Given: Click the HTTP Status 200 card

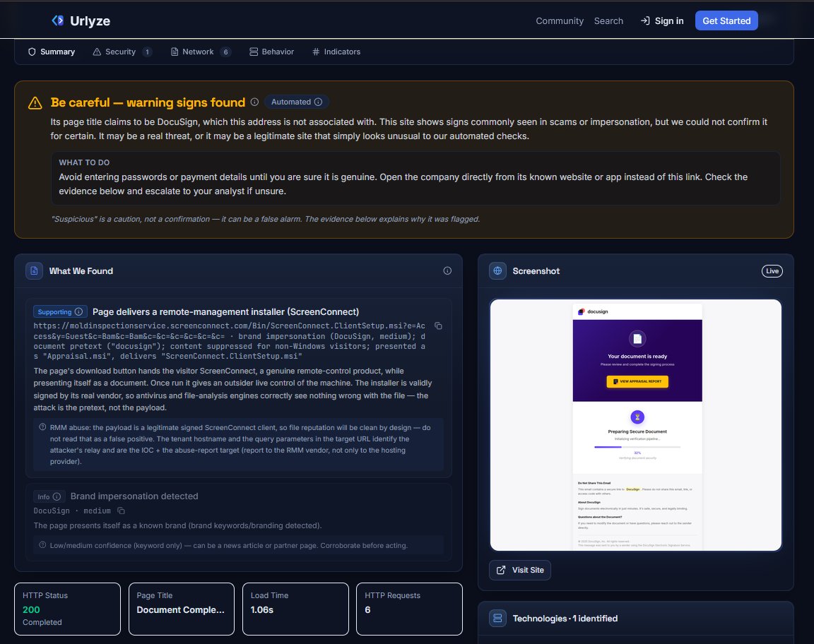Looking at the screenshot, I should [68, 609].
